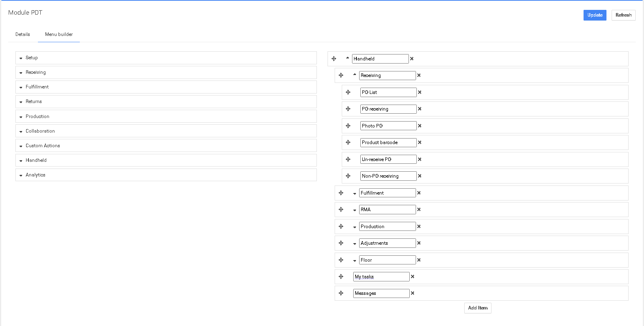Delete the Non-PO receiving item
This screenshot has height=326, width=644.
pyautogui.click(x=420, y=176)
